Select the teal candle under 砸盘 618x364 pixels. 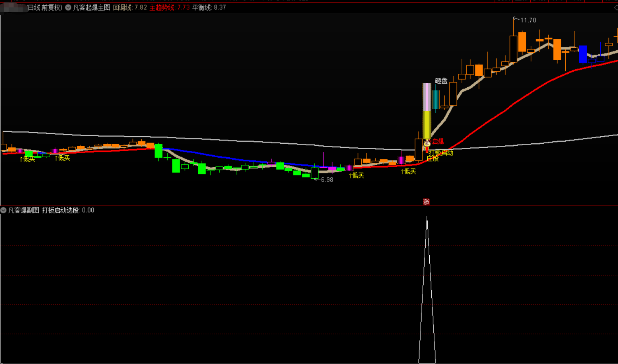(x=435, y=100)
